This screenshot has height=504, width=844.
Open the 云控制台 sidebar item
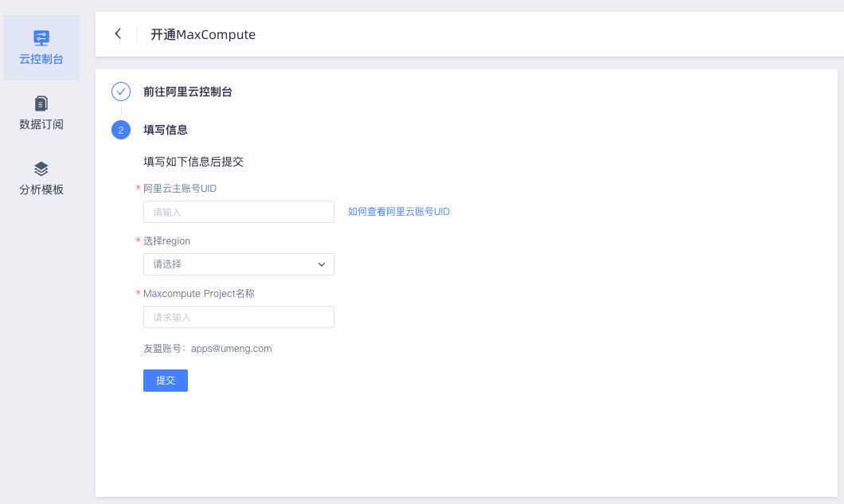41,48
